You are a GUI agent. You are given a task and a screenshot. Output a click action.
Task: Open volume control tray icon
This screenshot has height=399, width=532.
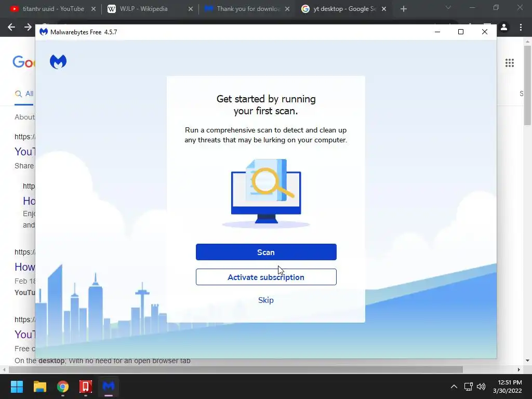point(481,387)
